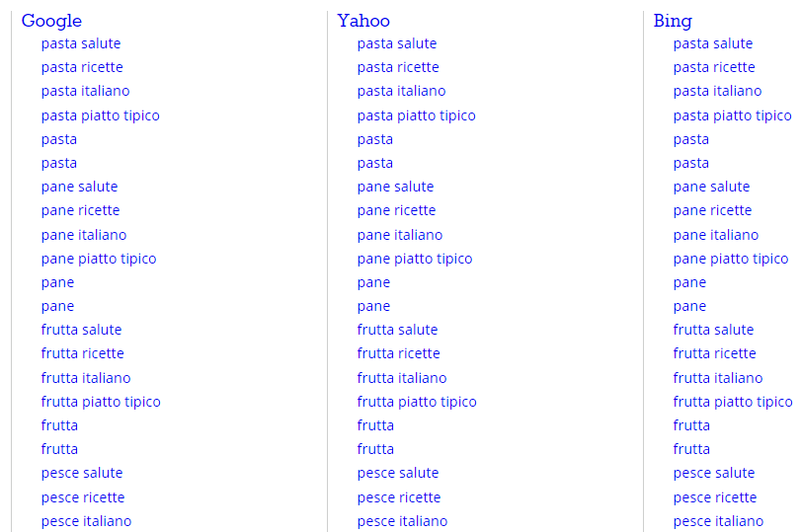Select 'pasta piatto tipico' in Google column
This screenshot has height=532, width=799.
100,115
